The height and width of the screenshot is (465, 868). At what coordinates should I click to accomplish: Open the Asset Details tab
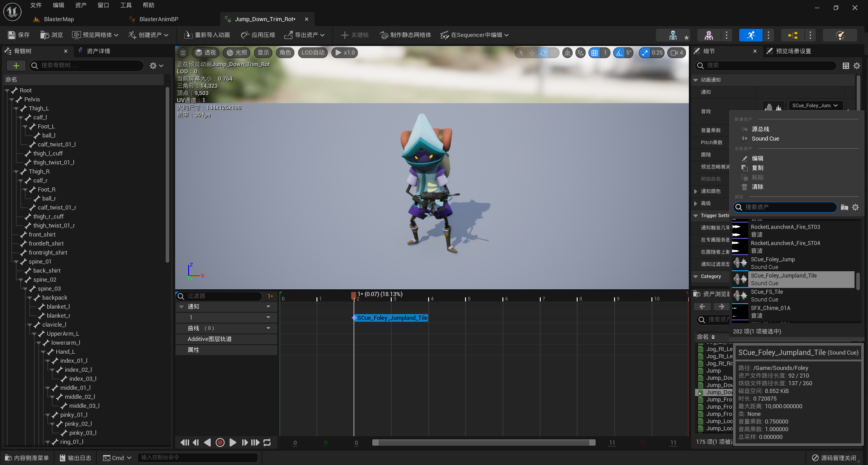pos(98,51)
